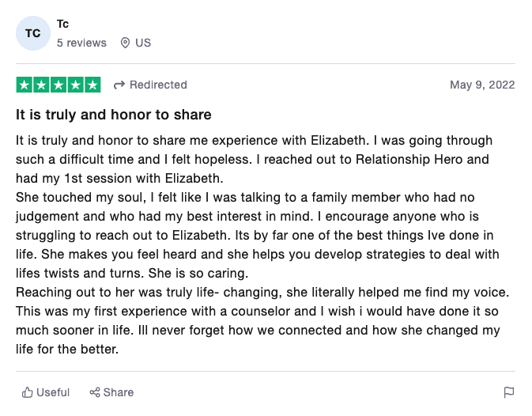The width and height of the screenshot is (532, 416).
Task: Click the second green rating star
Action: (41, 85)
